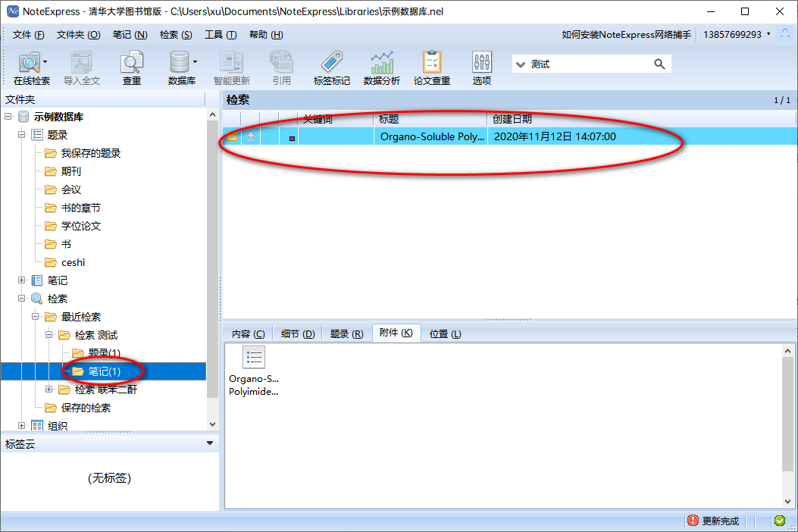Open the 选项 options tool
798x532 pixels.
coord(481,68)
